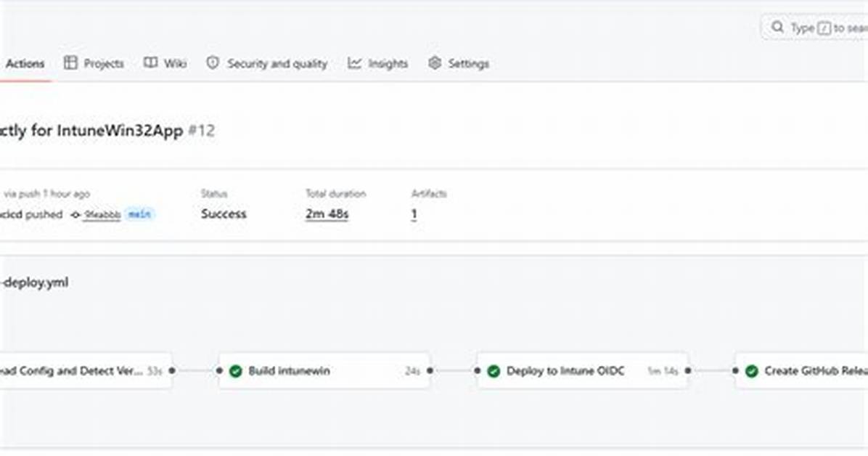The height and width of the screenshot is (456, 868).
Task: Open the Deploy to Intune OIDC job
Action: coord(582,370)
